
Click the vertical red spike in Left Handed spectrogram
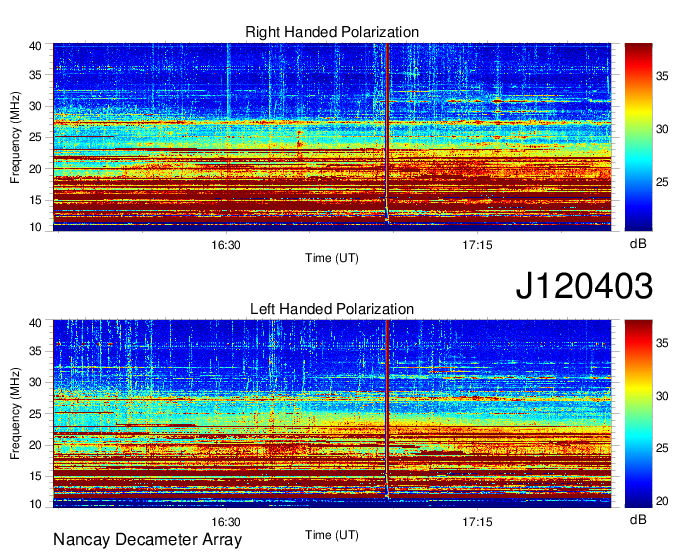click(x=387, y=410)
